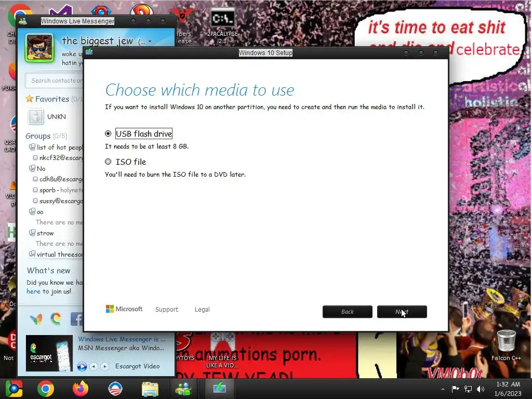Open the Legal link in setup
This screenshot has width=532, height=399.
[202, 310]
